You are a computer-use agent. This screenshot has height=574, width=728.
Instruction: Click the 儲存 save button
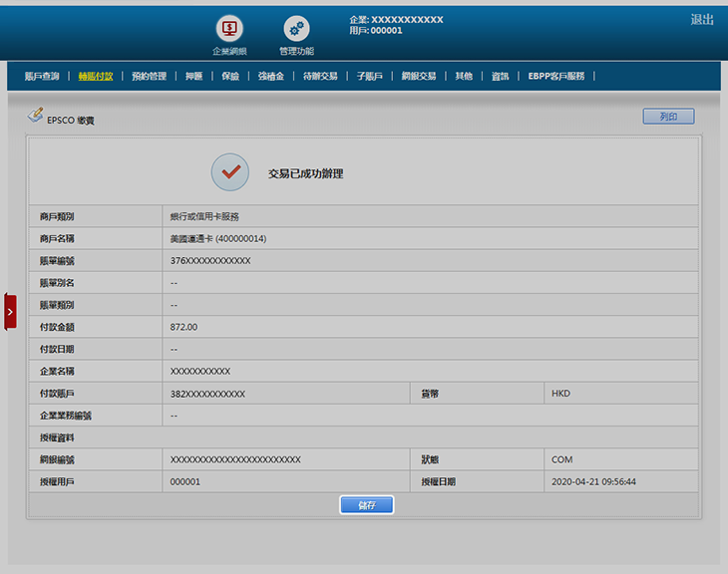pos(366,505)
